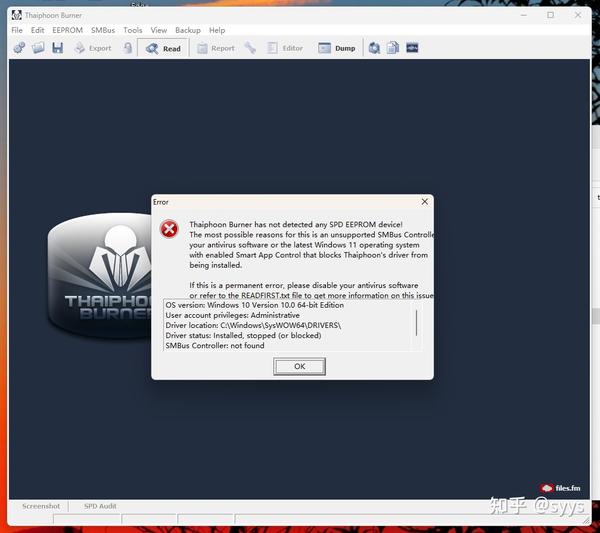Screen dimensions: 600x533
Task: Open the Help menu
Action: pyautogui.click(x=217, y=30)
